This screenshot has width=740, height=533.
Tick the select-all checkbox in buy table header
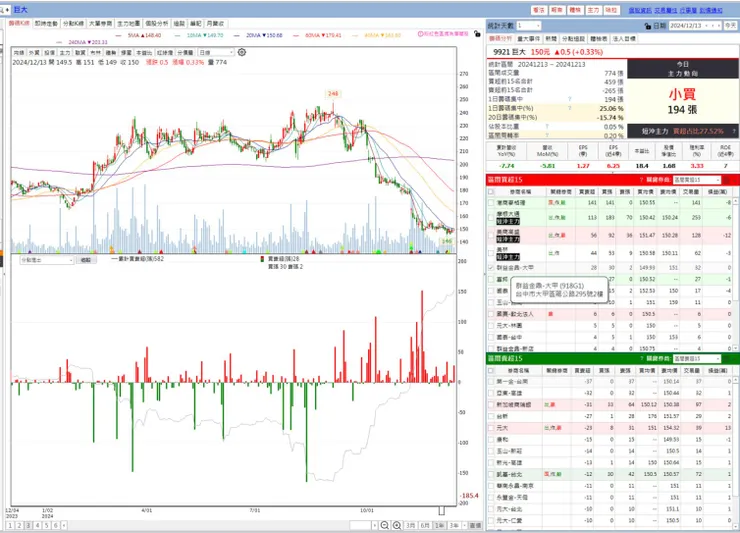point(491,192)
